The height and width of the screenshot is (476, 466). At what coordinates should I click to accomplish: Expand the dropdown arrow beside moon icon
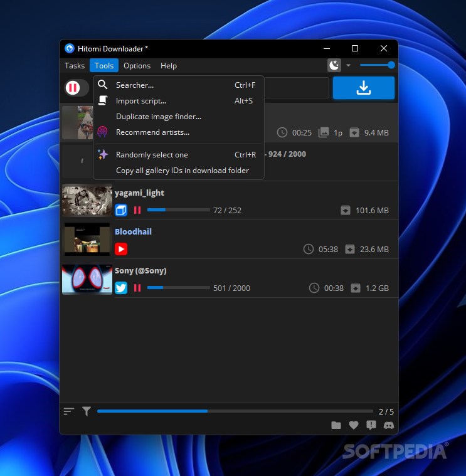[x=349, y=65]
